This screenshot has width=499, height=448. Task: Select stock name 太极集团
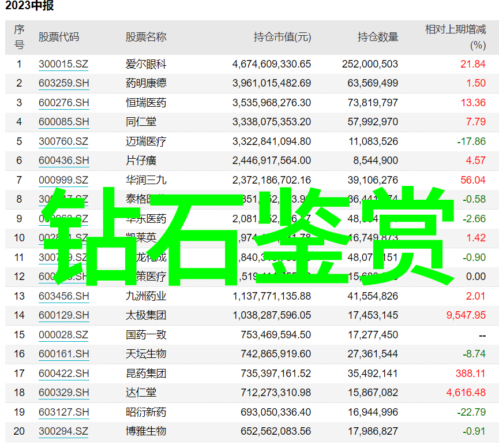146,316
